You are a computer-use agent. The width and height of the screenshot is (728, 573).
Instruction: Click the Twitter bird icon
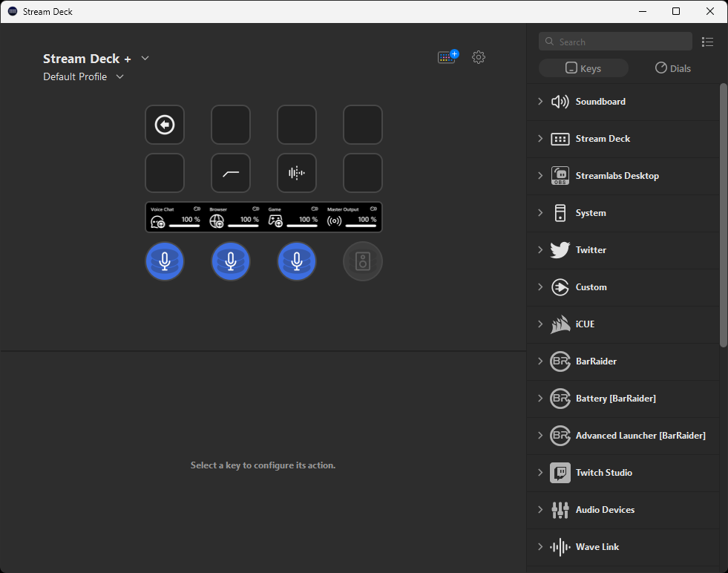pos(560,250)
